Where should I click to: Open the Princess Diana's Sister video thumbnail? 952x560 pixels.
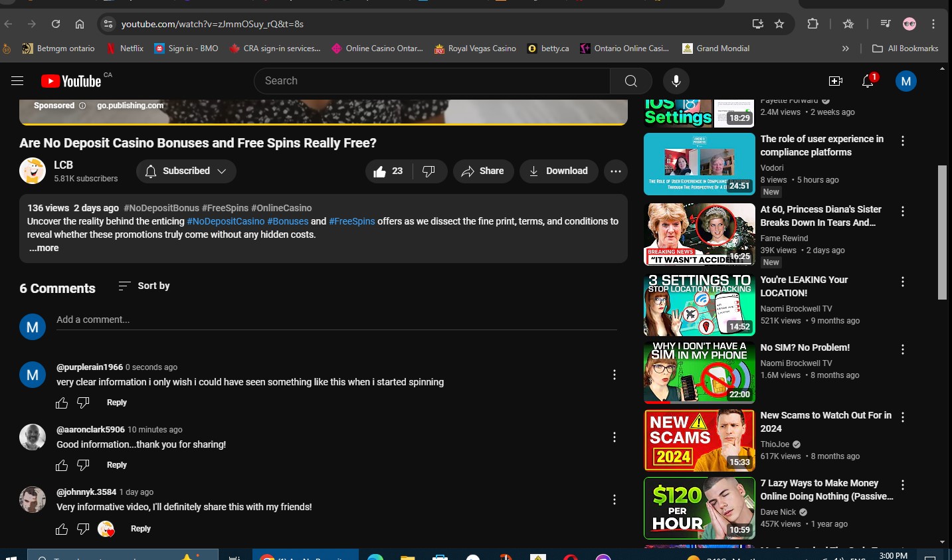(x=700, y=234)
